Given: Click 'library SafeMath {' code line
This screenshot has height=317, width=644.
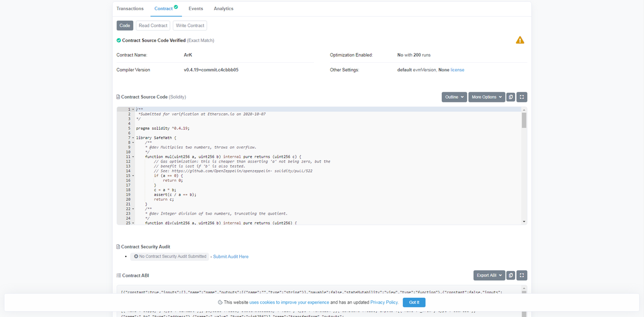Looking at the screenshot, I should coord(156,138).
